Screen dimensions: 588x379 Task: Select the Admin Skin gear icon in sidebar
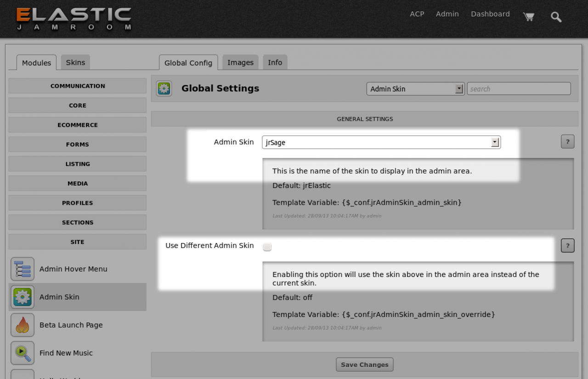22,297
